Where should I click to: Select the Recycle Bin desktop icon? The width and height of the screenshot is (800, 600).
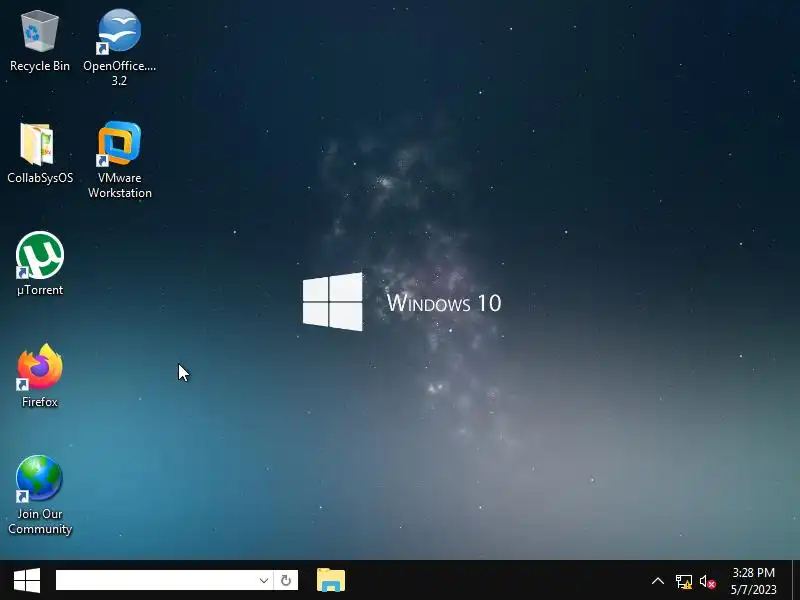40,41
